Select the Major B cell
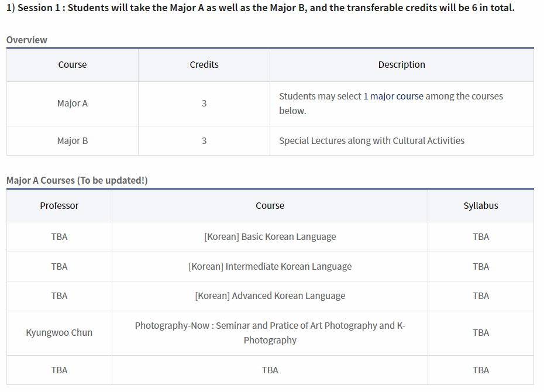The height and width of the screenshot is (392, 544). click(x=73, y=141)
